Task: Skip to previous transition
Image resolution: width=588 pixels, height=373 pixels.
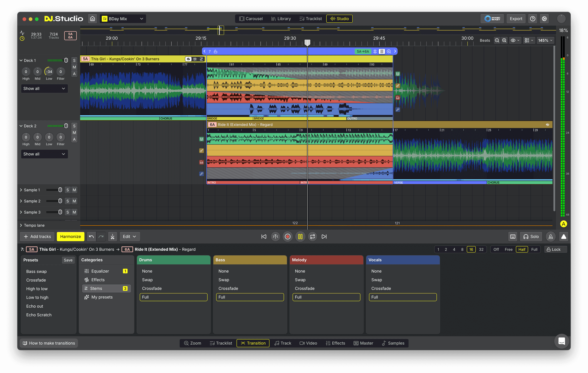Action: pos(264,236)
